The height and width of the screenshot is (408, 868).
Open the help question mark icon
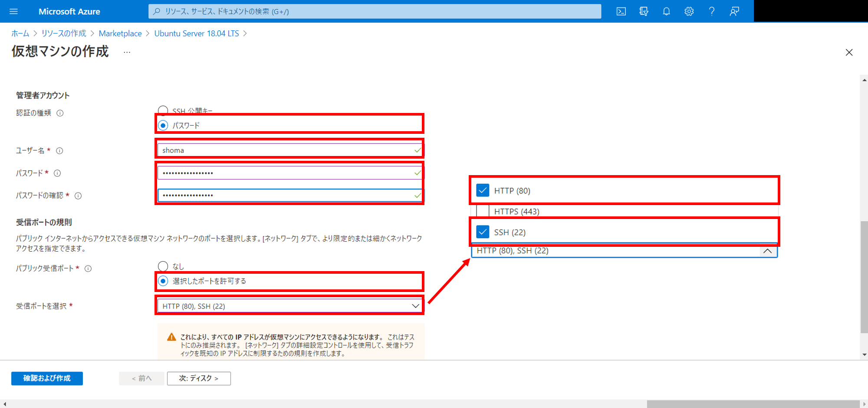tap(711, 11)
